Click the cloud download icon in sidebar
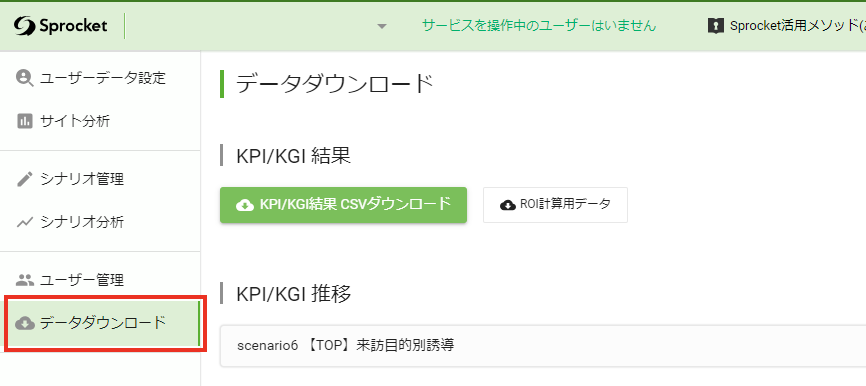This screenshot has width=866, height=386. pyautogui.click(x=25, y=323)
